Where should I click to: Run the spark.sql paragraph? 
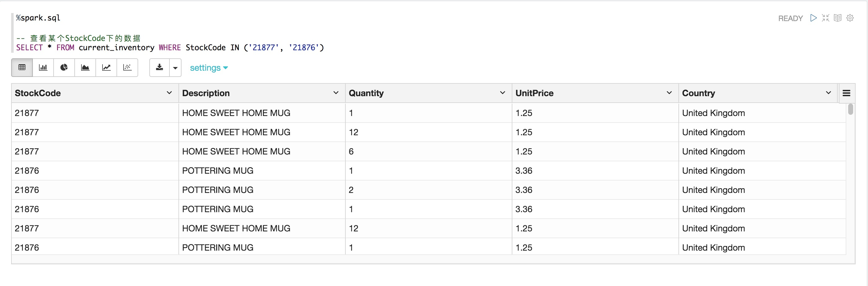point(813,18)
